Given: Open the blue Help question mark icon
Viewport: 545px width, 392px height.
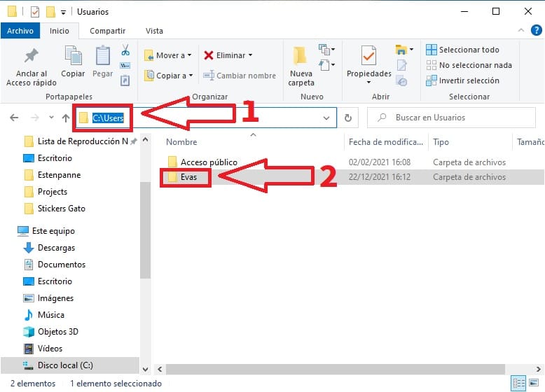Looking at the screenshot, I should click(537, 30).
